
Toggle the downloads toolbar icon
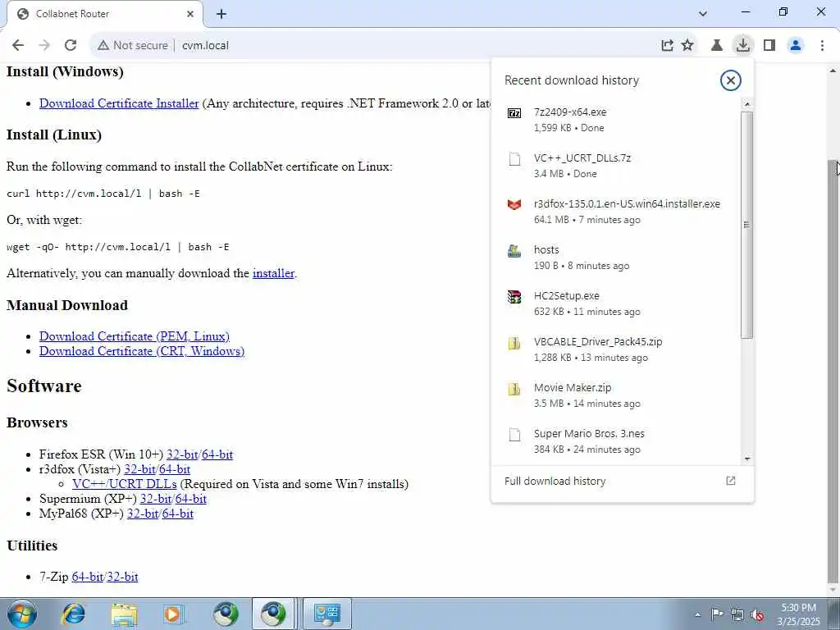pyautogui.click(x=742, y=46)
